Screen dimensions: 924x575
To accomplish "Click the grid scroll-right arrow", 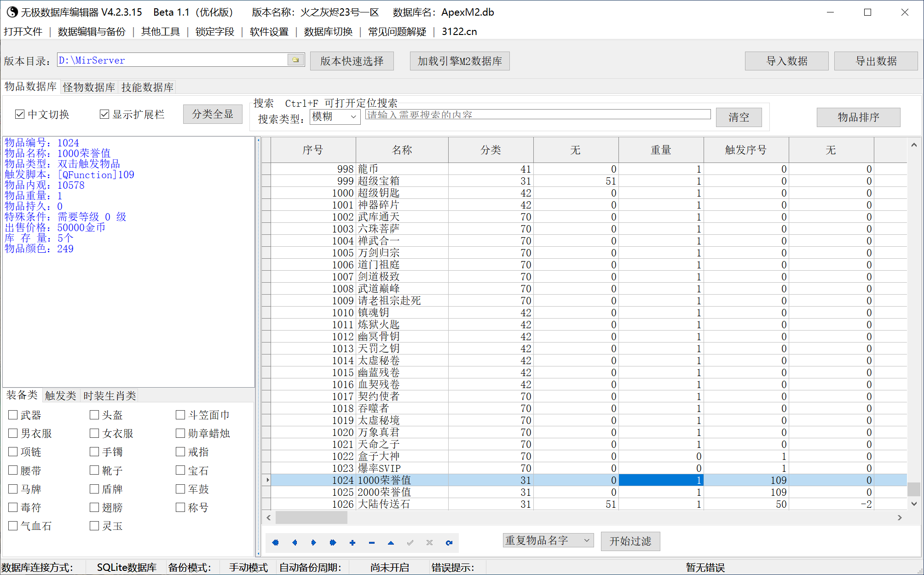I will tap(900, 517).
